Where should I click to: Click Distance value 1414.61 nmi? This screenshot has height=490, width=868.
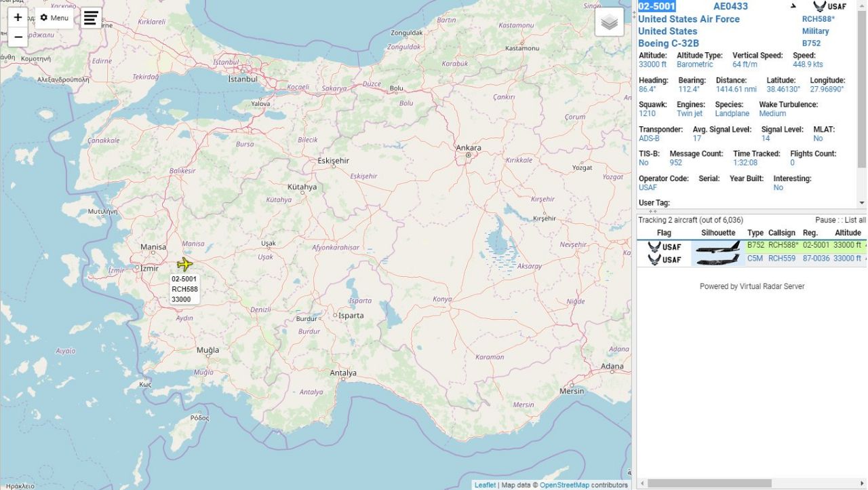click(736, 89)
